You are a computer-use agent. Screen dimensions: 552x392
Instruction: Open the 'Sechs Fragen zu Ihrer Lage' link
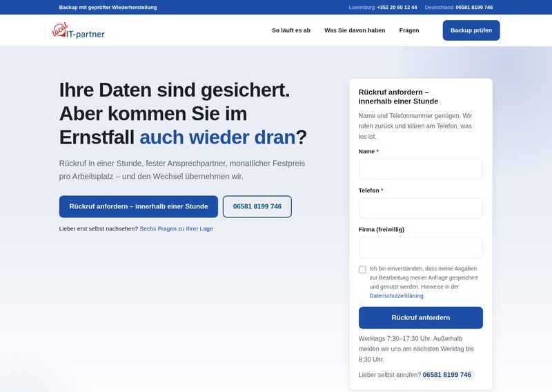pyautogui.click(x=176, y=228)
